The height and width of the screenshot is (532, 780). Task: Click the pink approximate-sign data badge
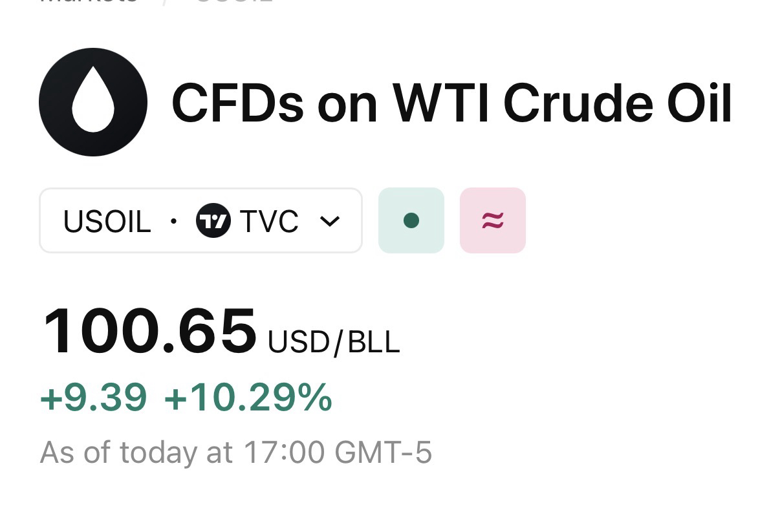[492, 221]
